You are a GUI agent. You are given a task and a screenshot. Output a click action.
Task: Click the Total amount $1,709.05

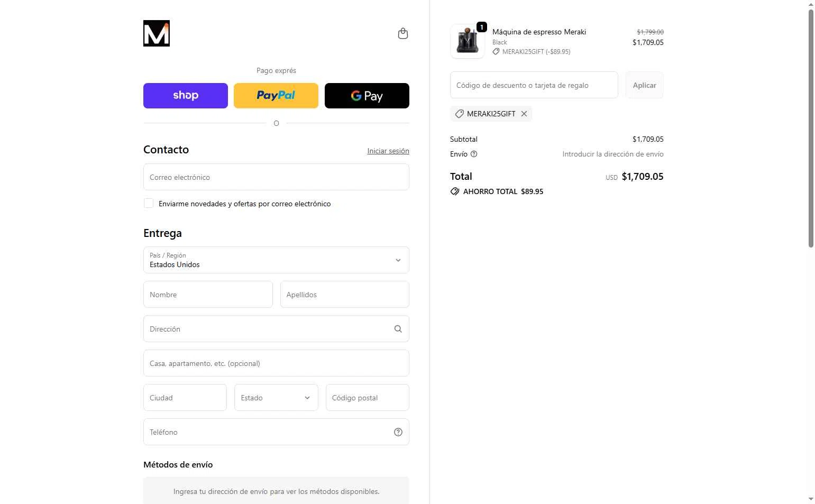(x=643, y=176)
